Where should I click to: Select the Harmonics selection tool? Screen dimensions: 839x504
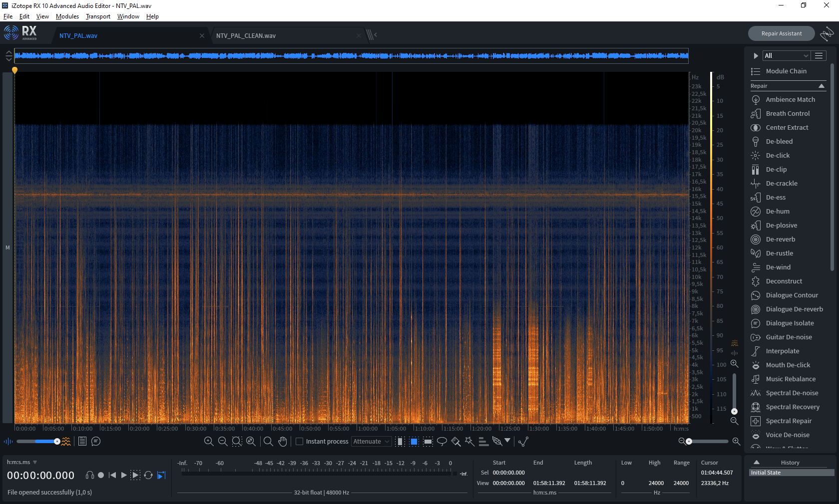483,442
